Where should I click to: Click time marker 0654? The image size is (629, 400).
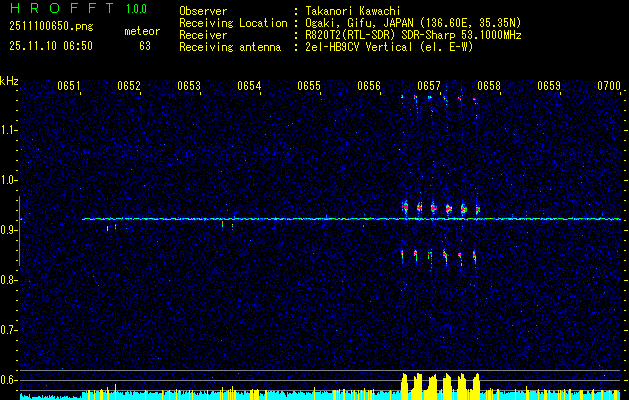[x=249, y=85]
